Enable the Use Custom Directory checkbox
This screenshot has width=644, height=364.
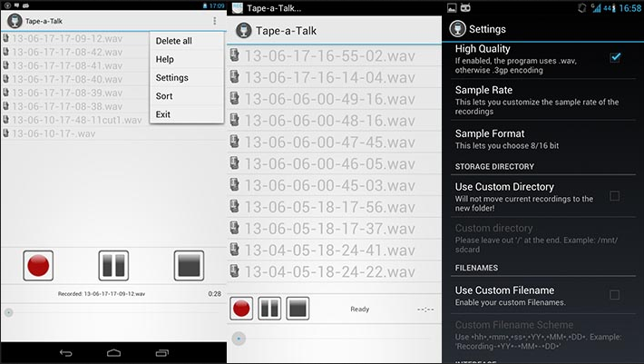pyautogui.click(x=615, y=196)
